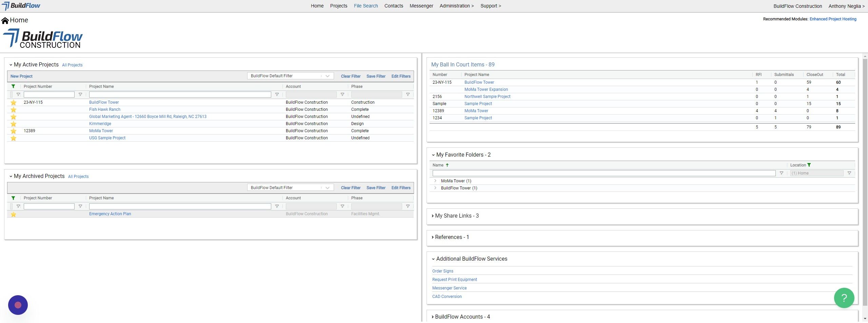868x323 pixels.
Task: Click the green help question mark icon
Action: point(844,298)
